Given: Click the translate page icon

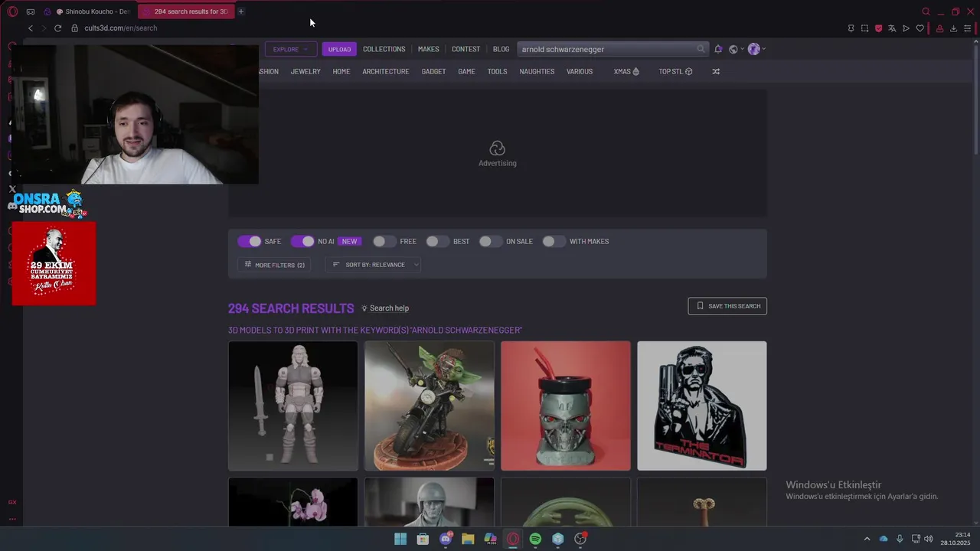Looking at the screenshot, I should pyautogui.click(x=892, y=28).
